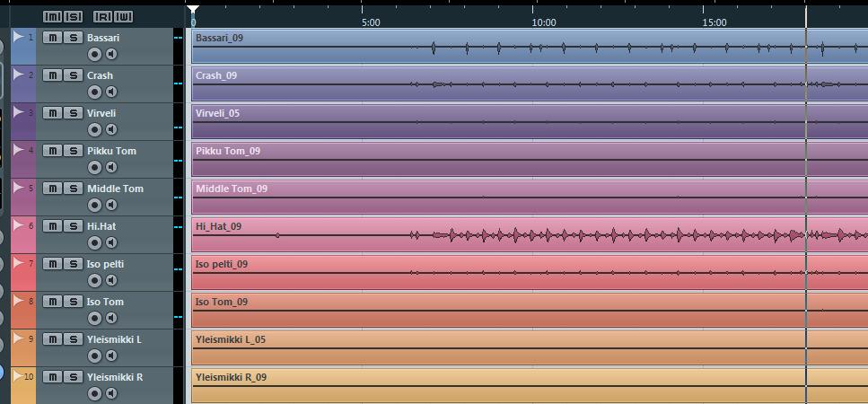Click the 5:00 mark on ruler
Viewport: 868px width, 404px height.
(x=371, y=22)
